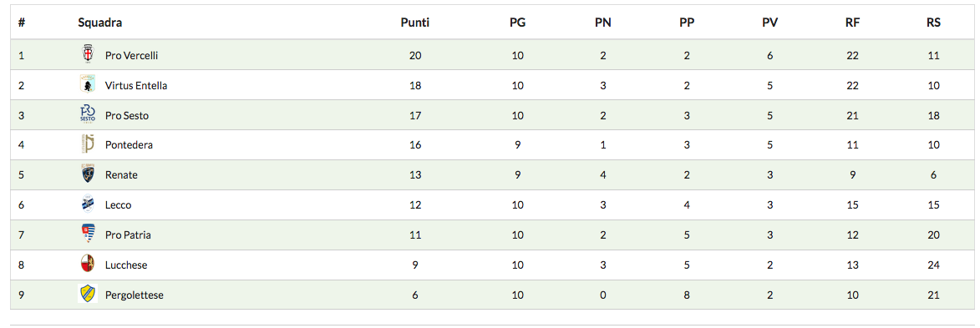Select the Pro Patria crest icon
980x328 pixels.
[88, 235]
